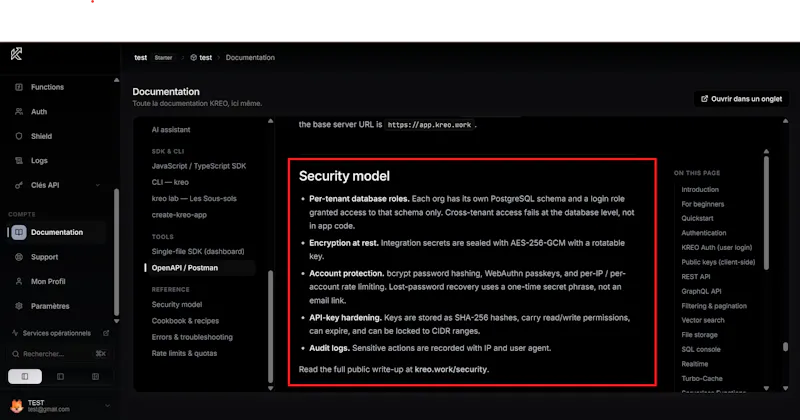Click the https://app.kreo.work code snippet
The width and height of the screenshot is (800, 420).
pos(430,125)
